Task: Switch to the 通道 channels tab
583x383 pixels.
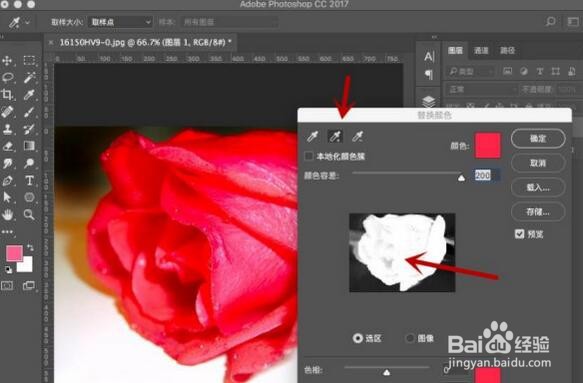Action: coord(481,50)
